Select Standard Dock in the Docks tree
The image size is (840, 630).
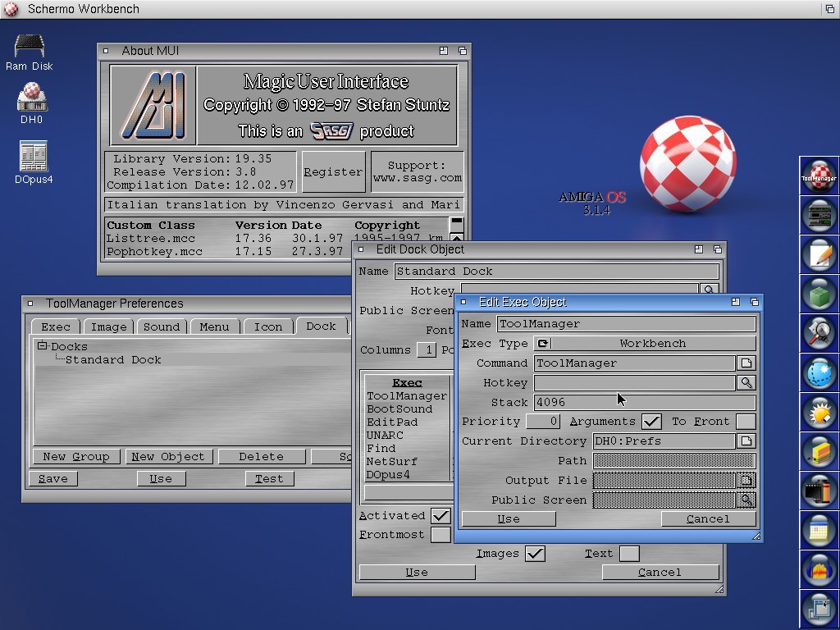113,360
